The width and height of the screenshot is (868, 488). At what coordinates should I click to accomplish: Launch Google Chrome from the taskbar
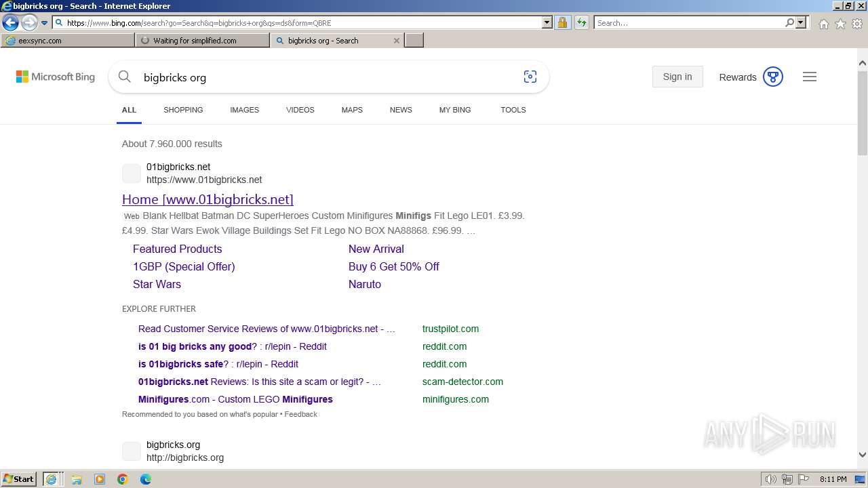pyautogui.click(x=123, y=479)
